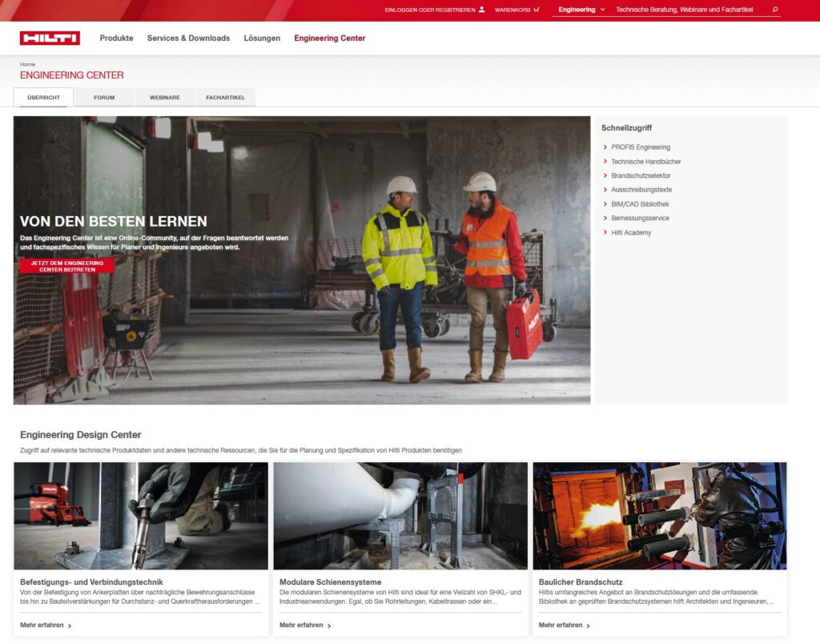This screenshot has height=644, width=820.
Task: Click the account icon next to Einloggen
Action: tap(480, 10)
